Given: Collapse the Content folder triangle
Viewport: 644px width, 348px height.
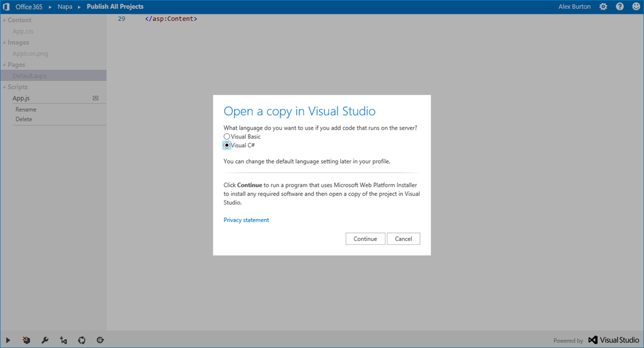Looking at the screenshot, I should point(4,20).
